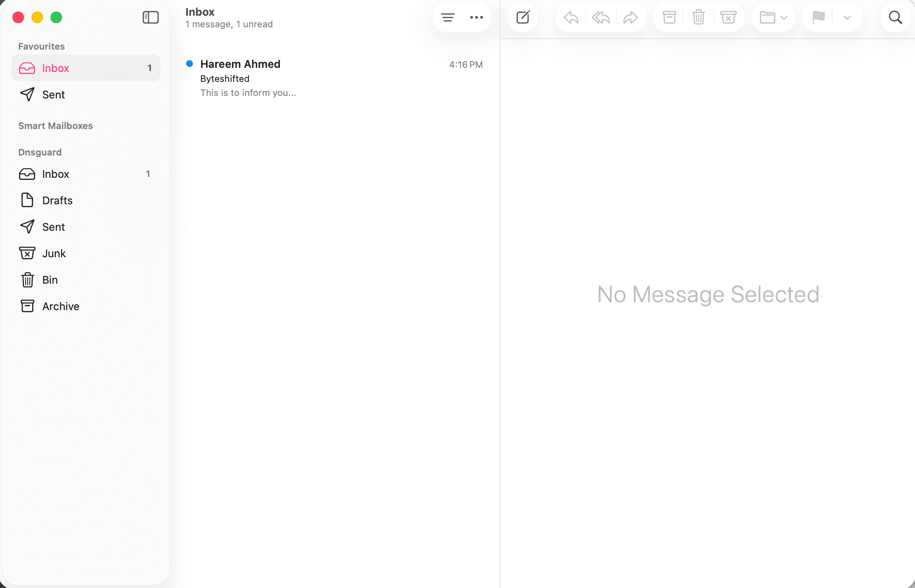The height and width of the screenshot is (588, 915).
Task: Click the '1 message, 1 unread' status text
Action: [x=229, y=24]
